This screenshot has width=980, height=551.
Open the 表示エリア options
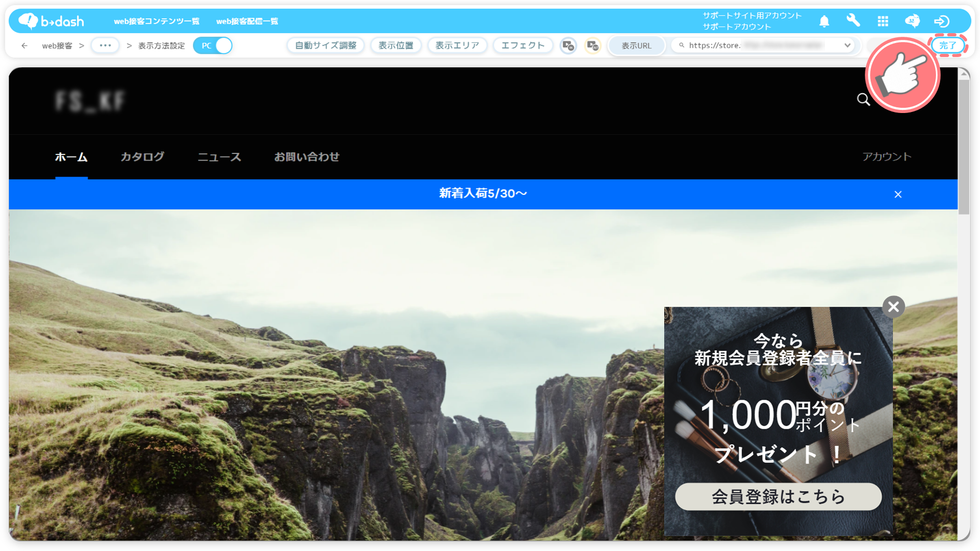point(457,46)
